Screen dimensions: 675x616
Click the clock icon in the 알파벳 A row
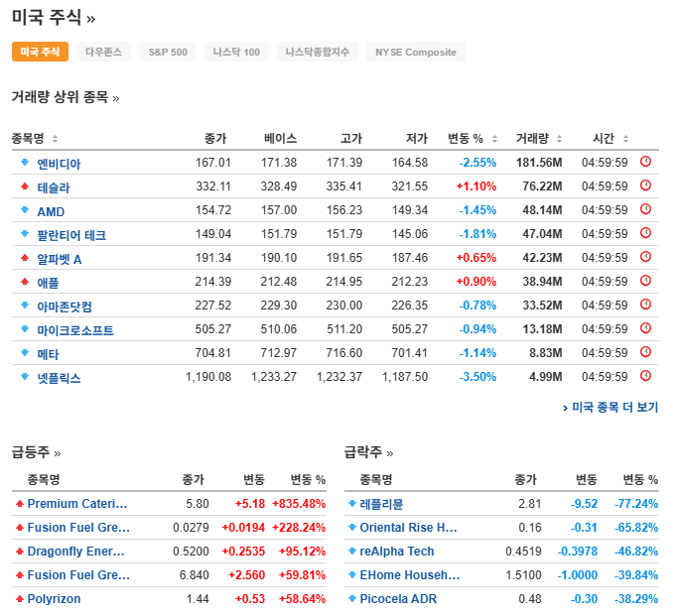645,257
